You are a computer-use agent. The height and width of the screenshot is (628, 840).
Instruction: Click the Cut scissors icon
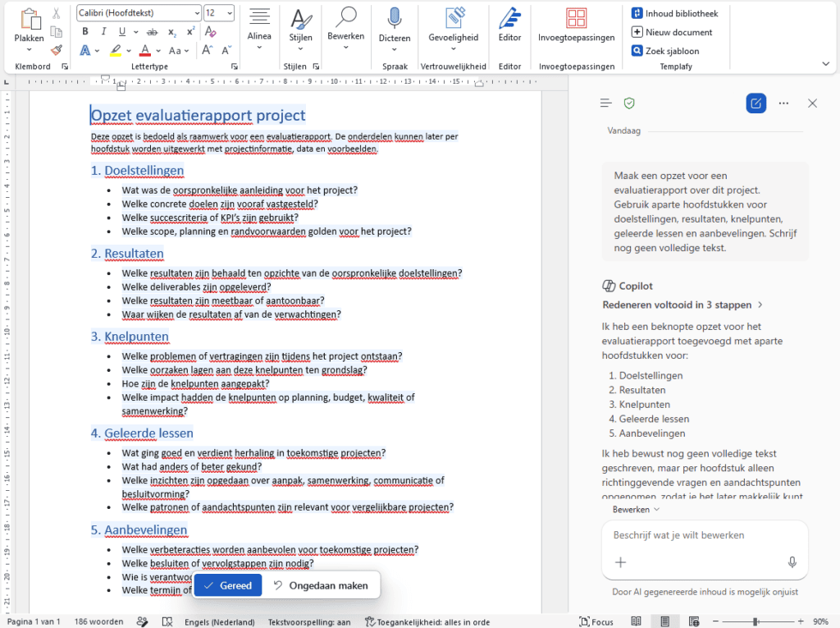point(57,13)
